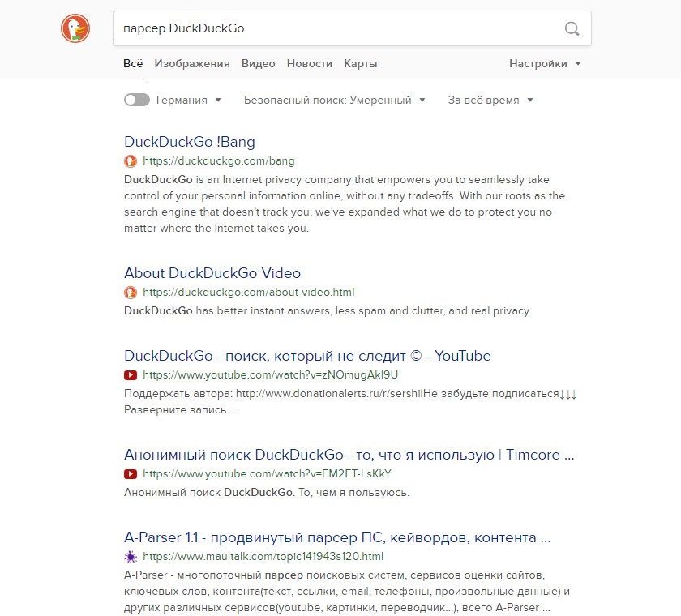Screen dimensions: 681x616
Task: Open the DuckDuckGo !Bang result
Action: 190,142
